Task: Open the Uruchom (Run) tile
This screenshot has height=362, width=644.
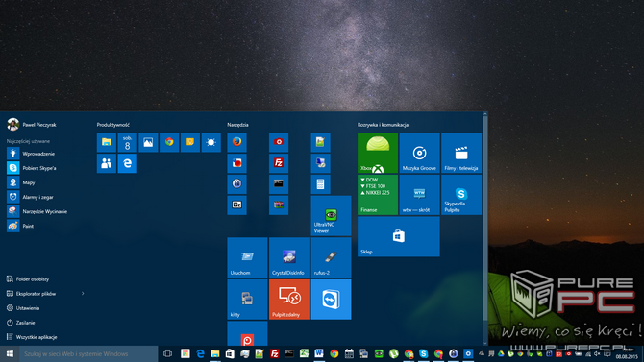Action: tap(247, 257)
